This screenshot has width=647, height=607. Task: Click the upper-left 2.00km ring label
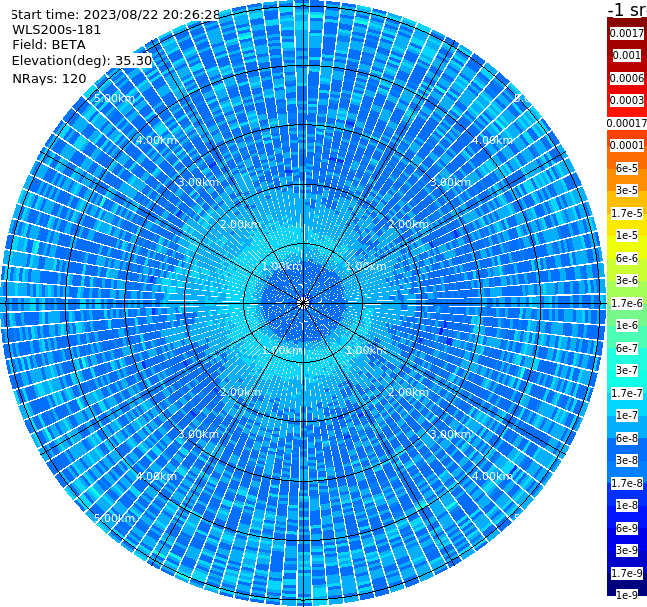(240, 224)
